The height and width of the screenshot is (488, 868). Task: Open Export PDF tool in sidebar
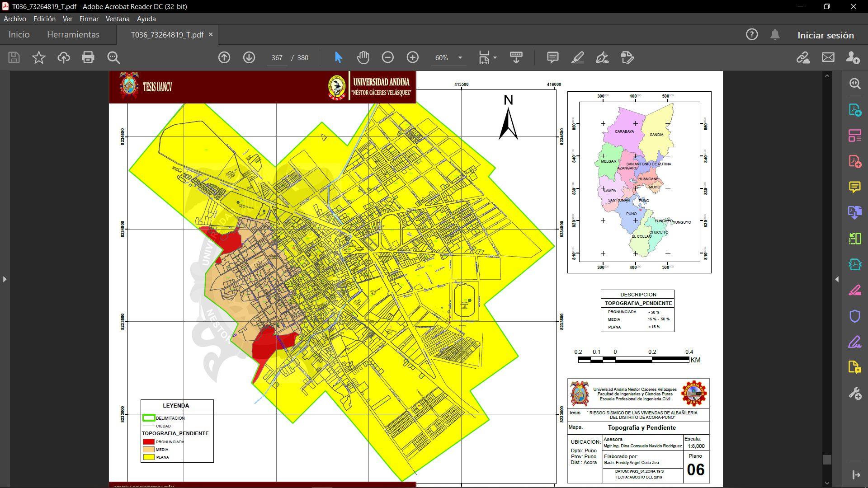854,110
